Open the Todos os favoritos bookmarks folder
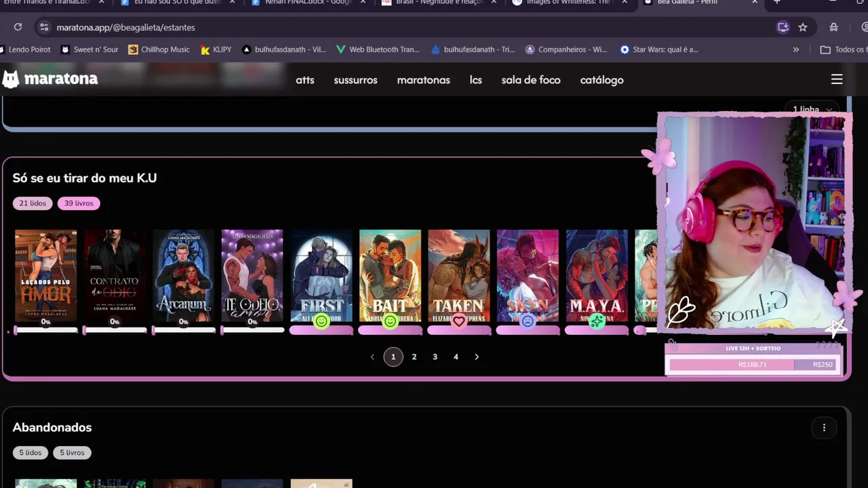Viewport: 868px width, 488px height. (844, 49)
